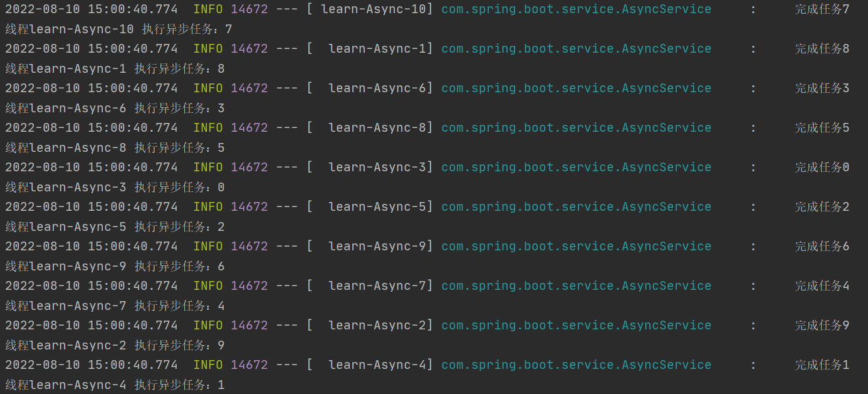Select the 完成任务2 message text
This screenshot has width=868, height=394.
coord(822,207)
